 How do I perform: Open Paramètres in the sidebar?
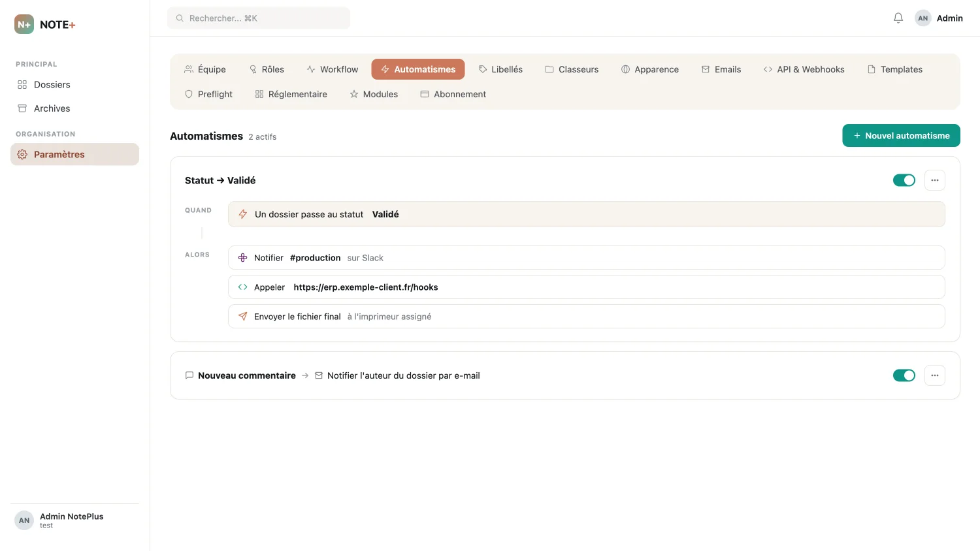coord(74,155)
